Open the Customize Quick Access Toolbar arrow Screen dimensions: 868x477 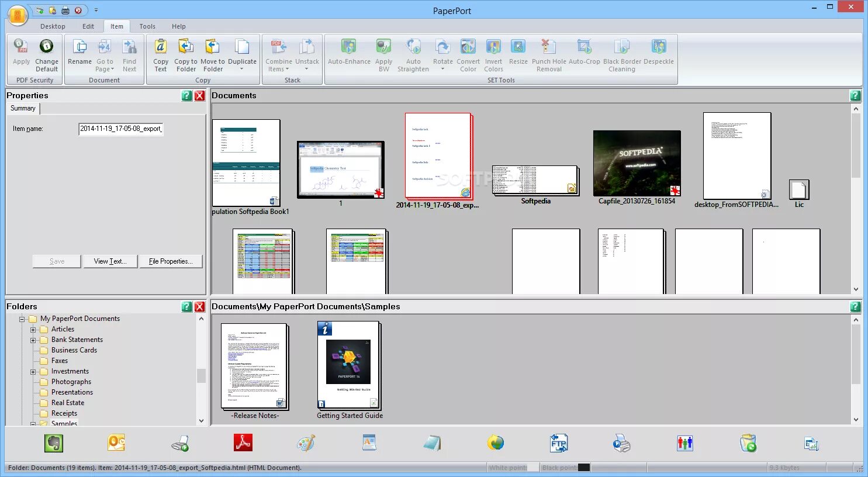coord(96,11)
